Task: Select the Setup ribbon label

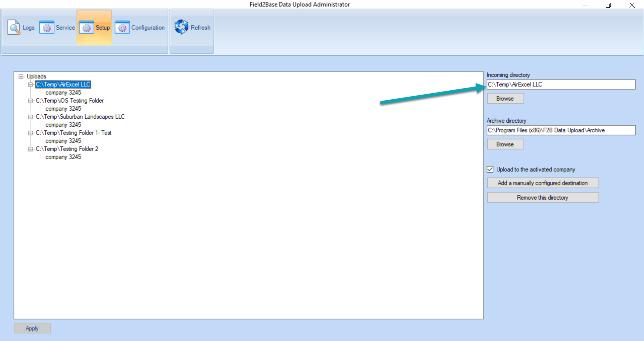Action: point(103,27)
